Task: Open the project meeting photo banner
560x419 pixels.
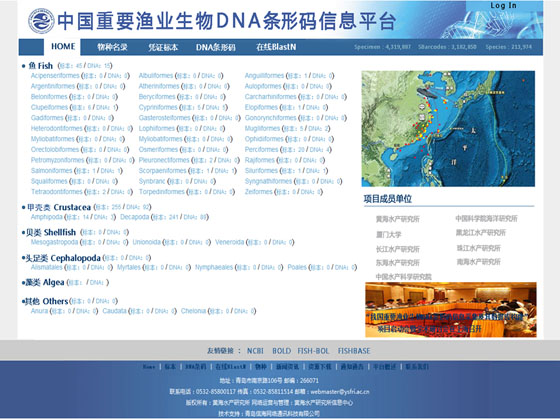Action: [x=451, y=310]
